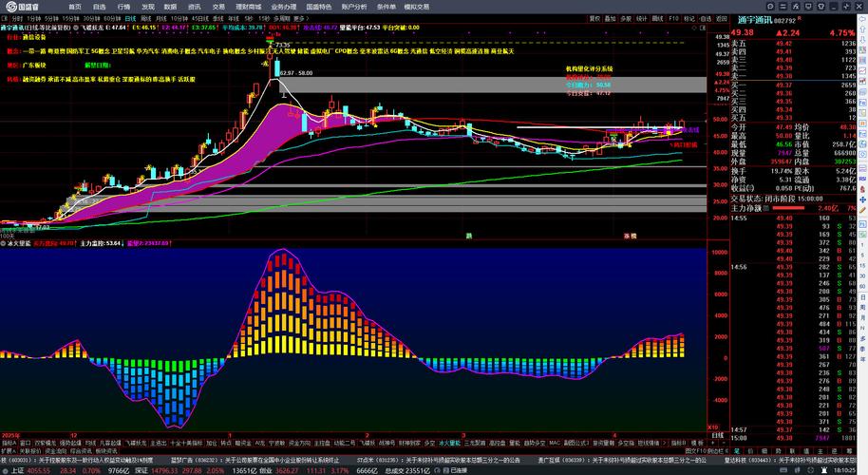Click the pencil icon in right sidebar
868x475 pixels.
(862, 211)
